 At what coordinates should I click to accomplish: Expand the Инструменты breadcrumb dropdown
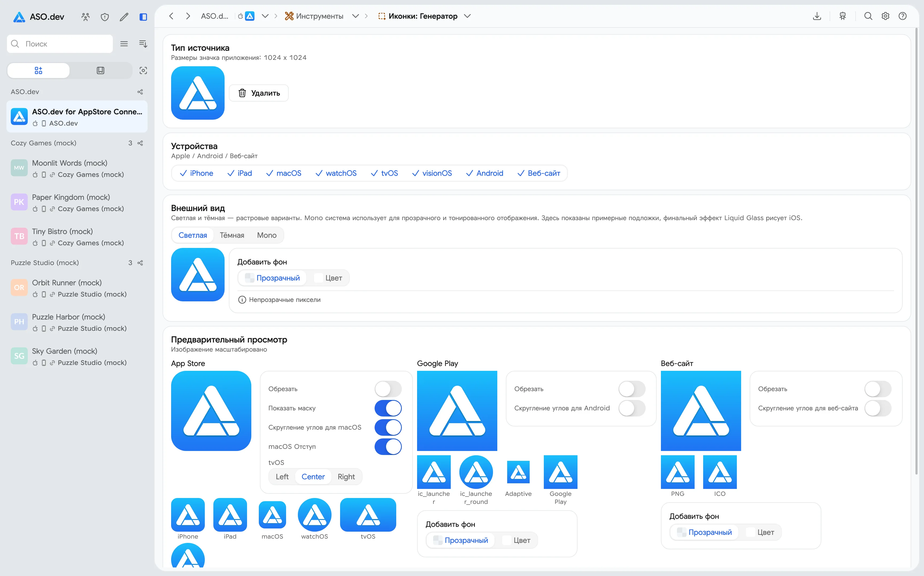(x=355, y=16)
